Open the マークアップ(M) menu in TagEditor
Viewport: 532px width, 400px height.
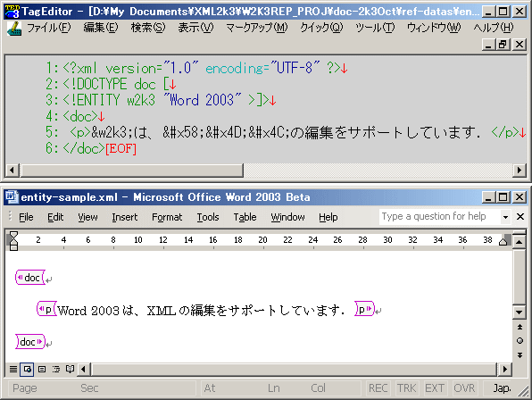257,28
